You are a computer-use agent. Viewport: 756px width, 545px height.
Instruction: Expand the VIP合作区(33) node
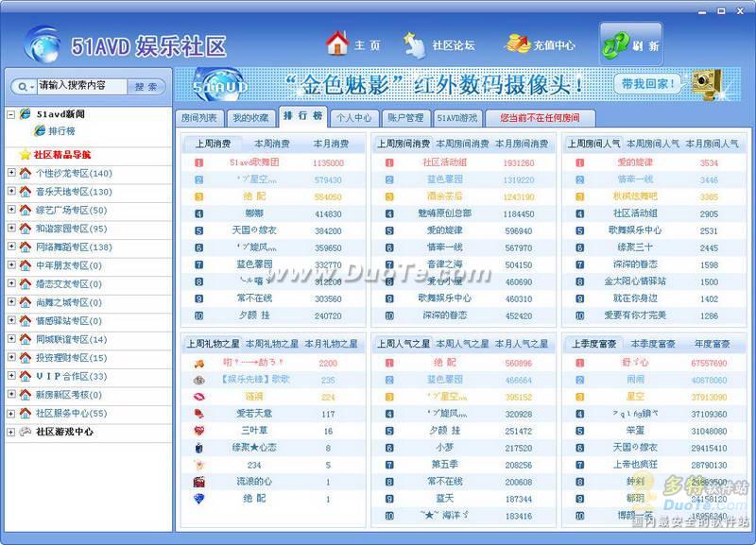point(11,375)
